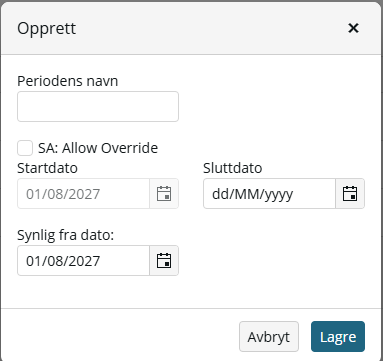
Task: Click the Periodens navn label
Action: (68, 81)
